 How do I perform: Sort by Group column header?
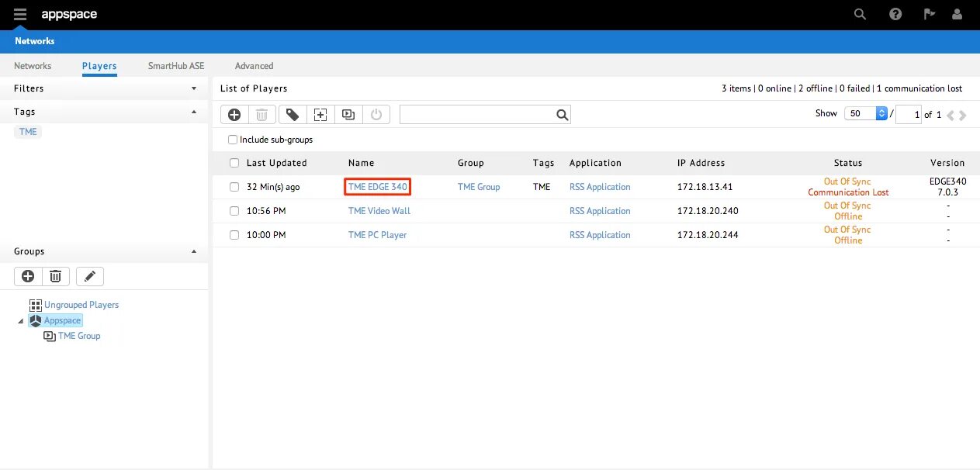[471, 163]
